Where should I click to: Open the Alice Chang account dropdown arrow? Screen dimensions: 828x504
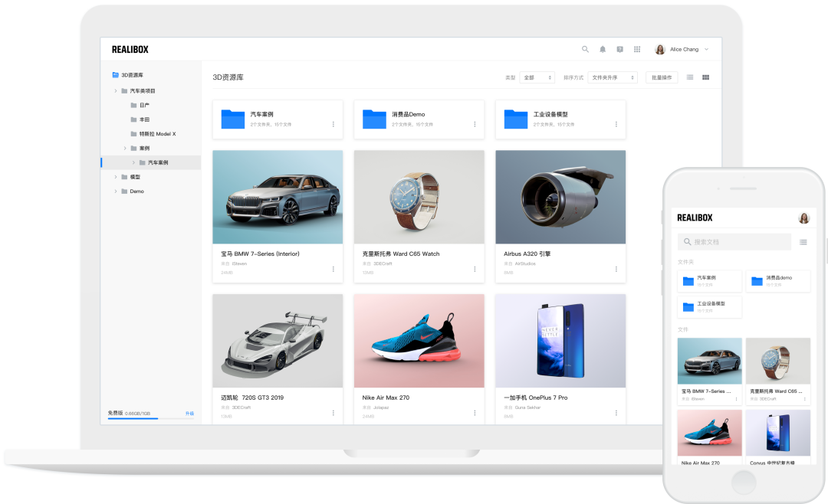click(x=707, y=49)
